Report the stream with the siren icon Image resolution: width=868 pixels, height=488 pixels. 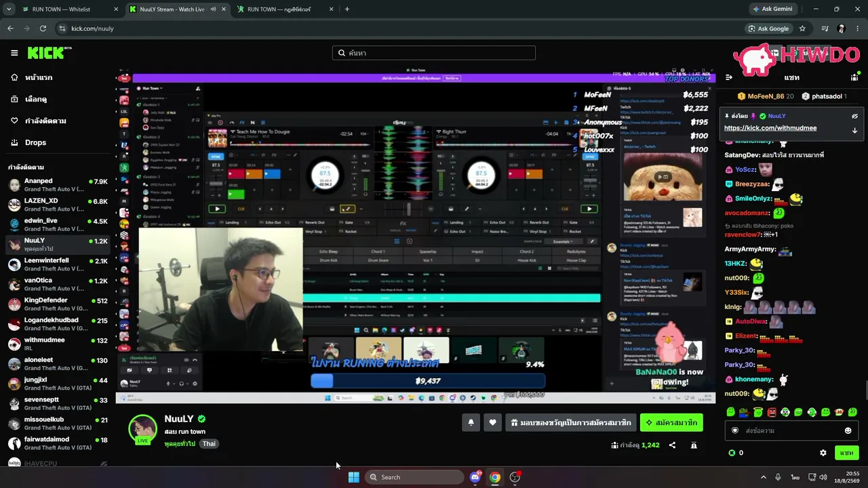(694, 445)
